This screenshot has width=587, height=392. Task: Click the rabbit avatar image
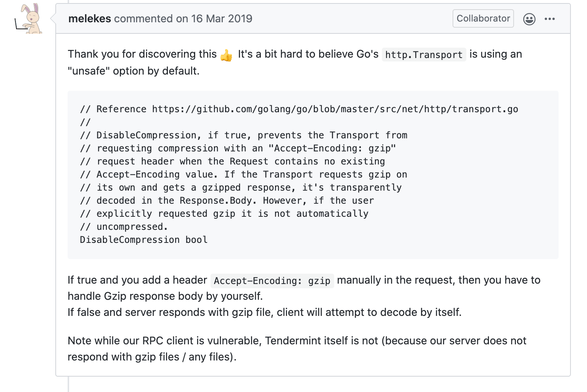tap(29, 19)
